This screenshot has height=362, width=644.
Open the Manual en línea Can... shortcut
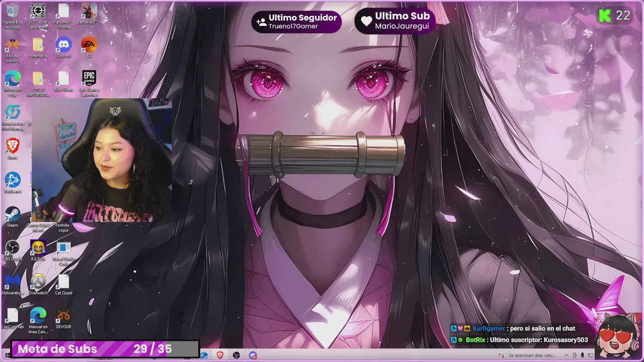pos(38,321)
